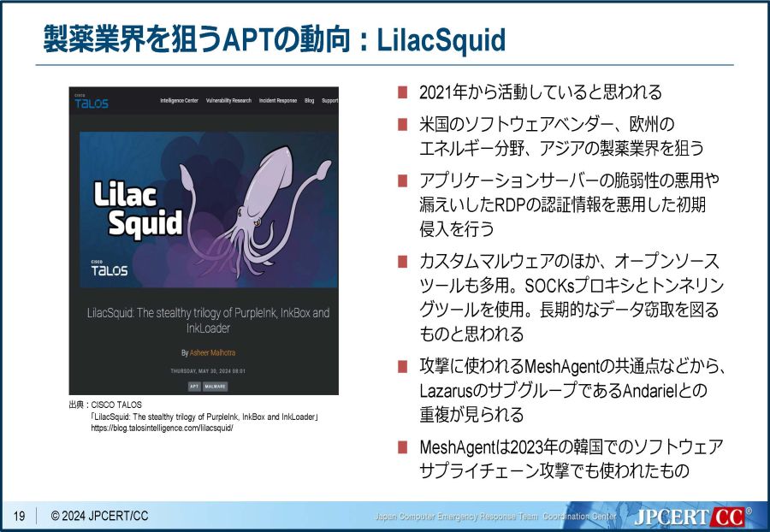Open the Intelligence Center menu item
Screen dimensions: 770x532
180,101
